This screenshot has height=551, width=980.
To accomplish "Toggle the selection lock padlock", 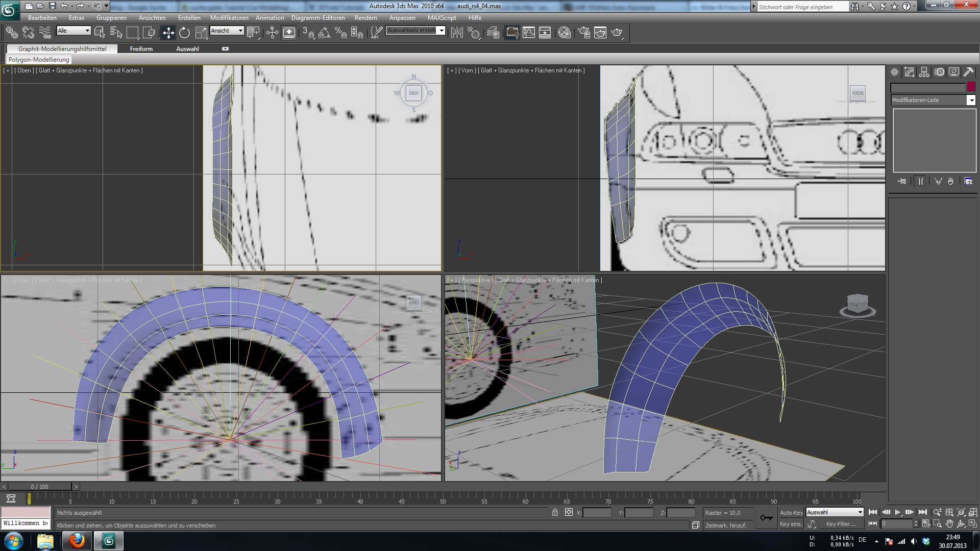I will click(555, 512).
